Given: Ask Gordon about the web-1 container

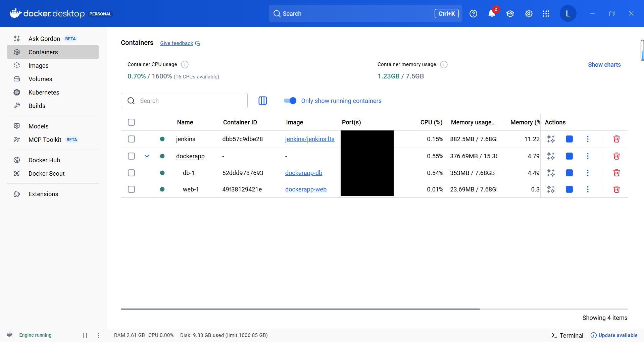Looking at the screenshot, I should pos(551,189).
